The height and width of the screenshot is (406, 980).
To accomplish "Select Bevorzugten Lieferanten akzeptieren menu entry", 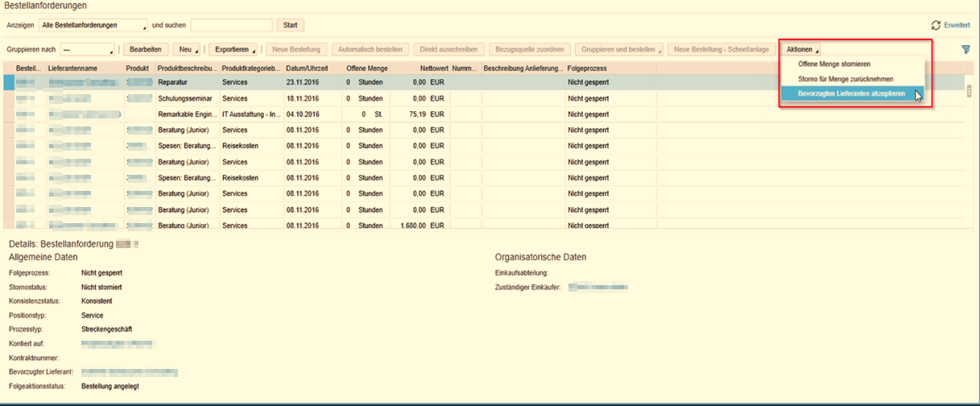I will point(852,93).
